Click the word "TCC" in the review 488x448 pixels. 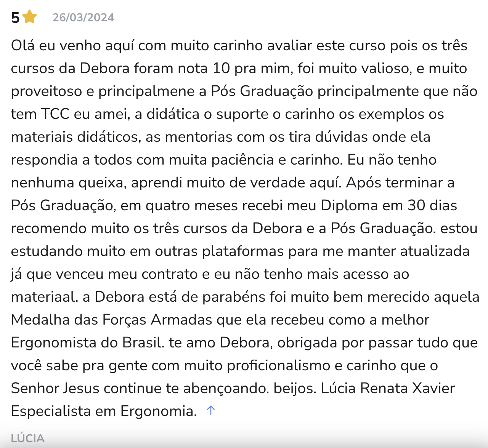coord(55,114)
